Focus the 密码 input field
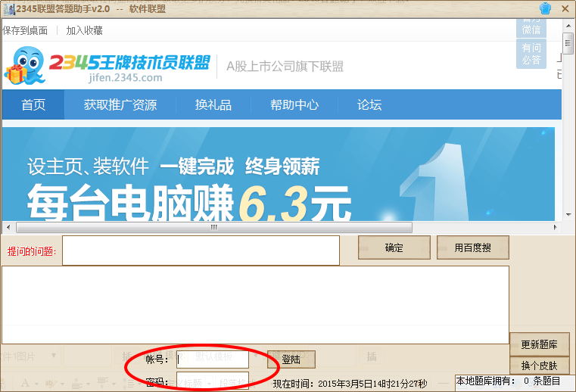576x392 pixels. tap(213, 381)
